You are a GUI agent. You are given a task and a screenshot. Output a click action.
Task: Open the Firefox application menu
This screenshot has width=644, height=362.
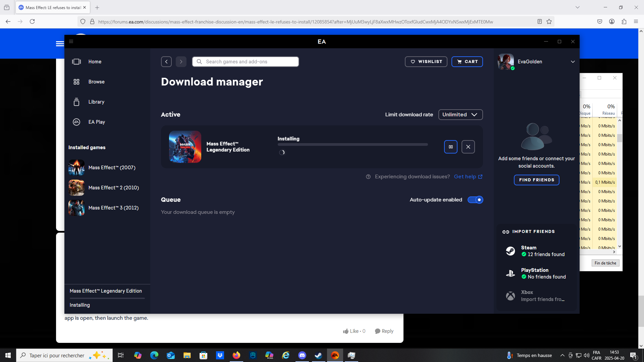click(636, 21)
